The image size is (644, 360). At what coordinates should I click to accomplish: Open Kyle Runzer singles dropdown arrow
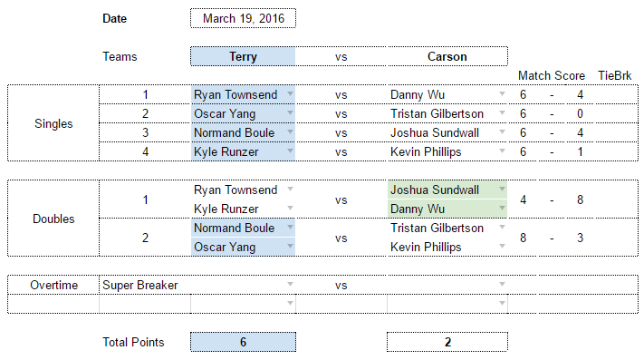(x=290, y=151)
